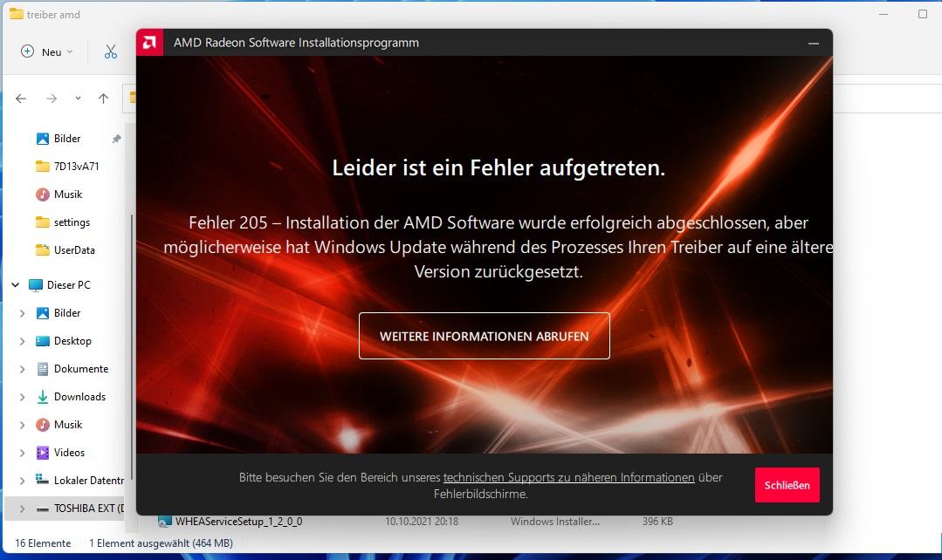Image resolution: width=942 pixels, height=560 pixels.
Task: Click the Dieser PC monitor icon
Action: coord(36,285)
